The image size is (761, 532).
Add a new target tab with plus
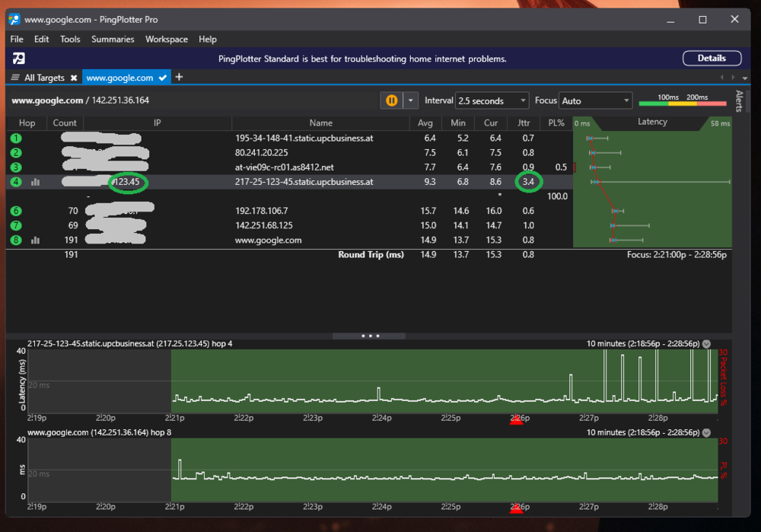[179, 77]
